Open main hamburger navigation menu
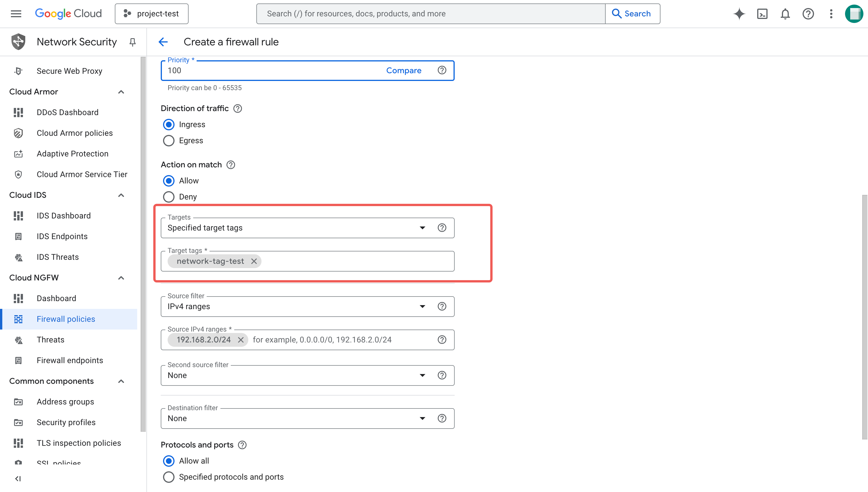The width and height of the screenshot is (868, 492). (16, 14)
